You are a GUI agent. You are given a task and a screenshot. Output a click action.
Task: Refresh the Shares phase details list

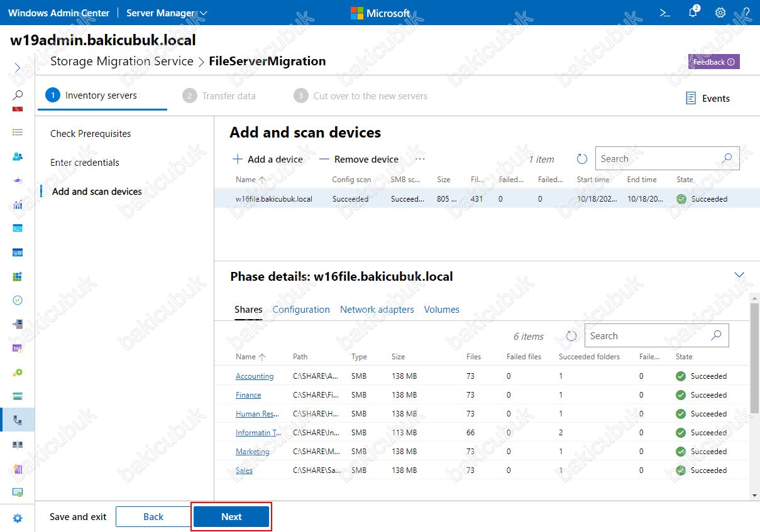tap(571, 336)
